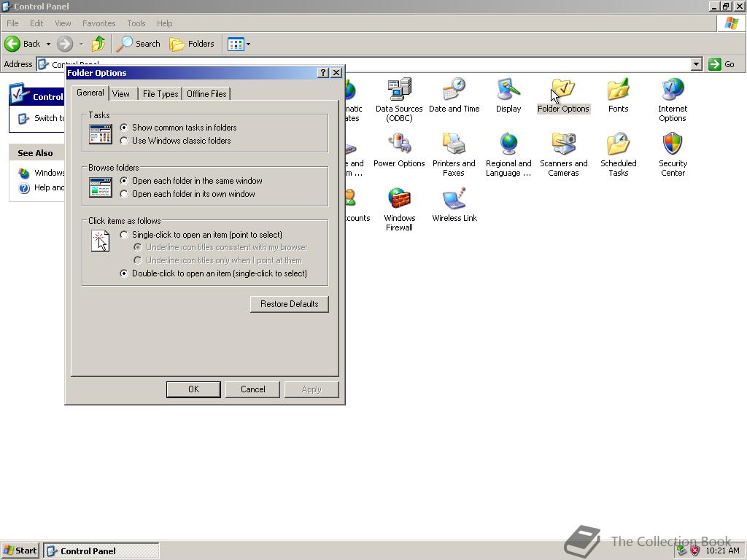747x560 pixels.
Task: Open the Back button history dropdown arrow
Action: point(48,44)
